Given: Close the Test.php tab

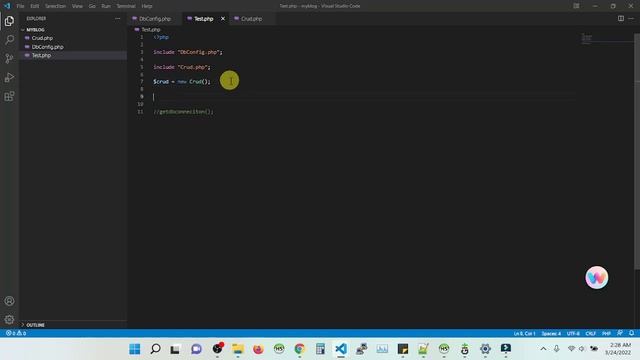Looking at the screenshot, I should 223,19.
